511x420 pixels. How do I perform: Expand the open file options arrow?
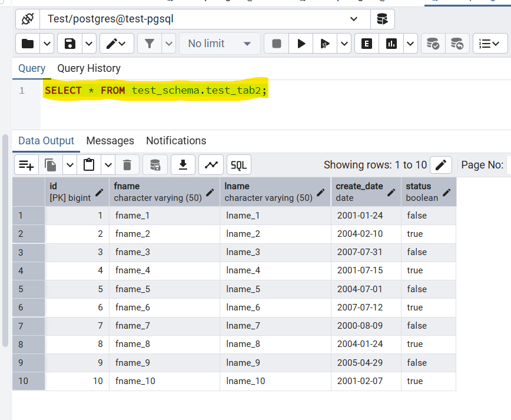(47, 44)
